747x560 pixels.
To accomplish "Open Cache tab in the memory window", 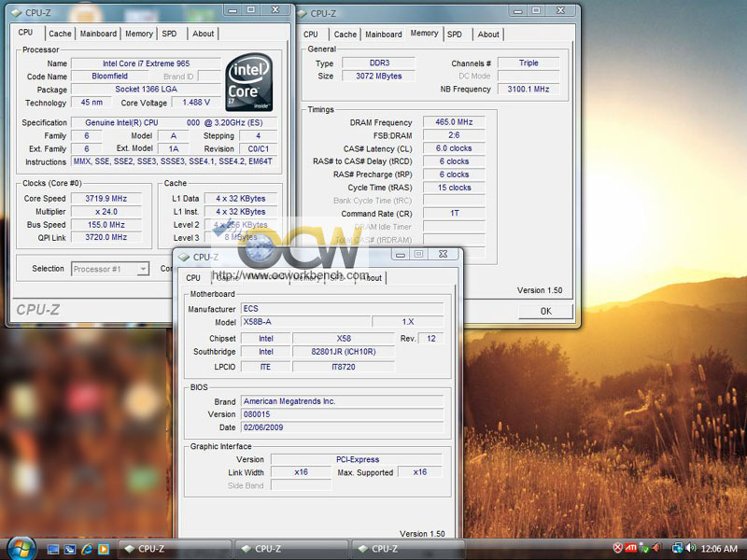I will (x=345, y=35).
